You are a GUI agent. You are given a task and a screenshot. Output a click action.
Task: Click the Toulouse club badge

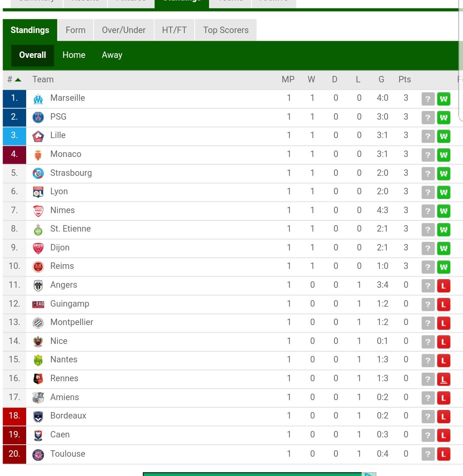38,454
